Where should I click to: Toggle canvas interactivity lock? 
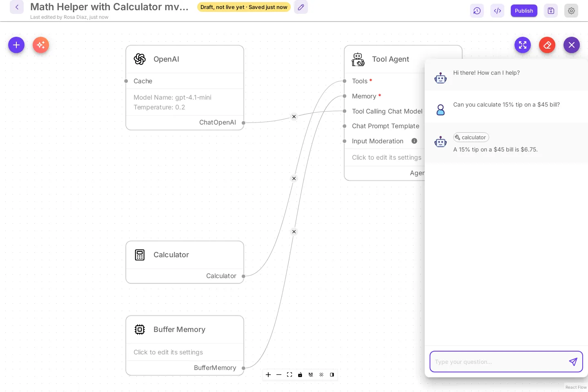click(300, 374)
